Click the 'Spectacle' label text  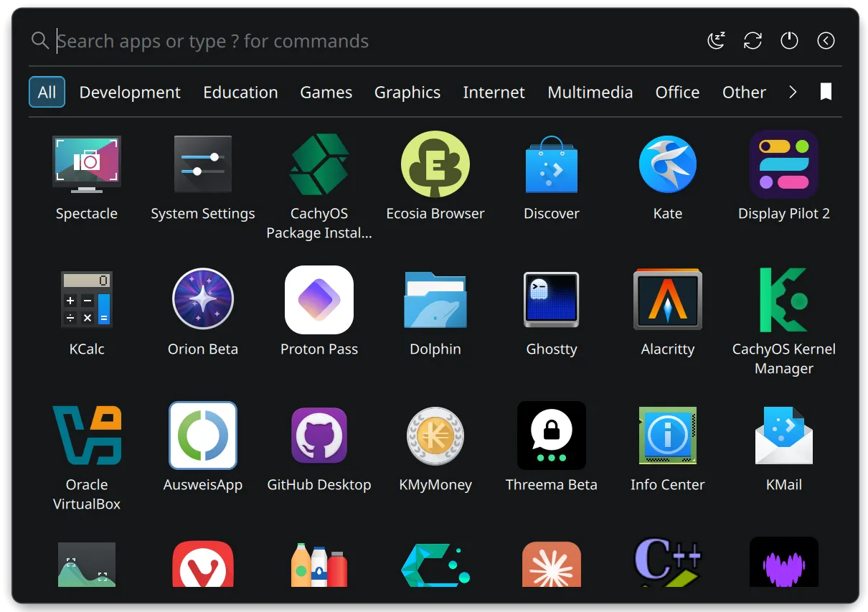[x=87, y=213]
